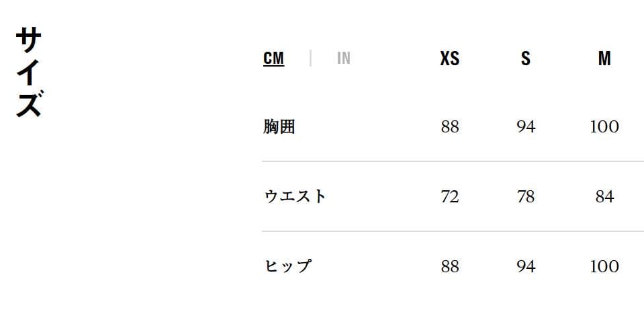Click waist value 72 under XS
The image size is (644, 320).
click(449, 196)
